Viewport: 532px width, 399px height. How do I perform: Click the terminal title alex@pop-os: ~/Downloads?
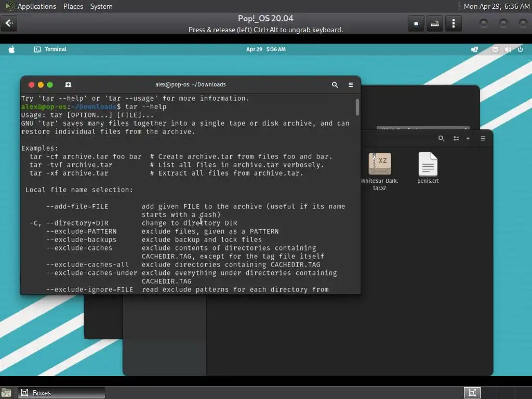pyautogui.click(x=190, y=85)
